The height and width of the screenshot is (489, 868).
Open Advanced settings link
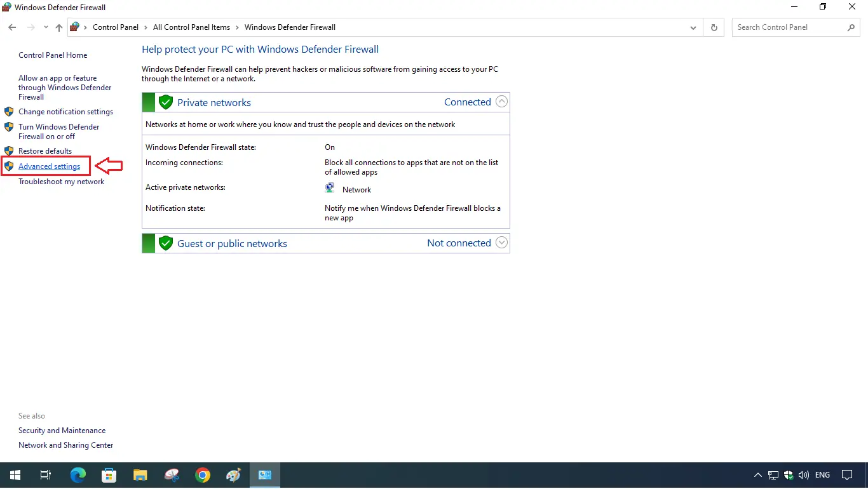point(50,166)
